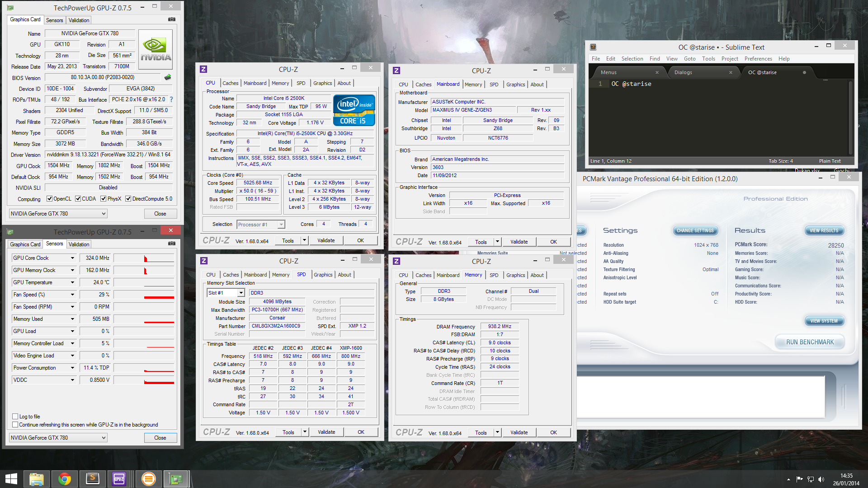
Task: Click the Intel Core i5 logo in CPU-Z
Action: coord(354,110)
